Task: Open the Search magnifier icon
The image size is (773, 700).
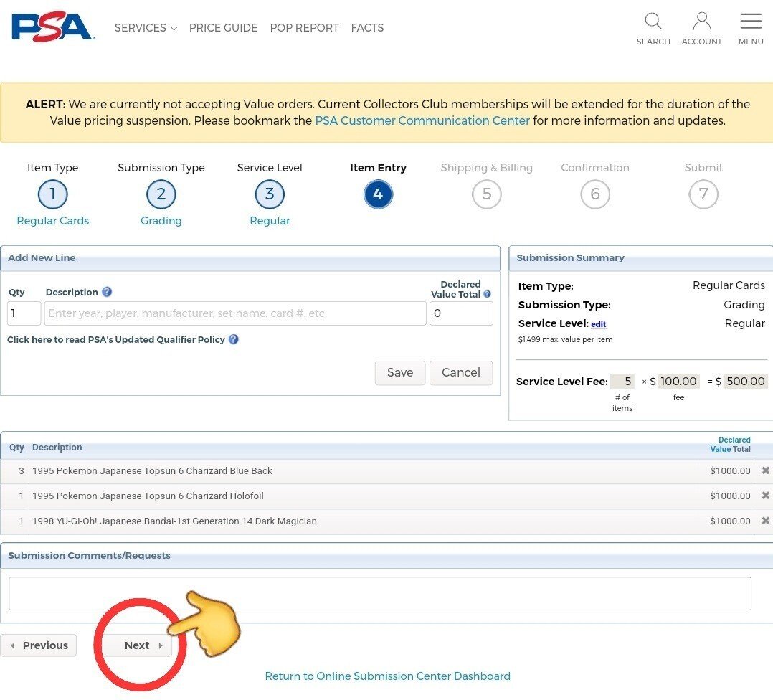Action: coord(653,22)
